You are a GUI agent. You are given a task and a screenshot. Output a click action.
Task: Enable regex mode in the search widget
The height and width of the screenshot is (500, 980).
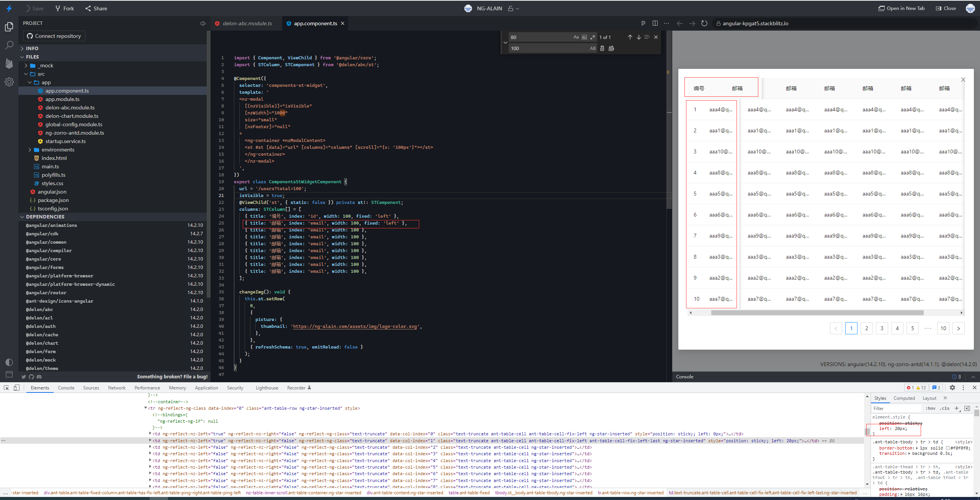coord(593,37)
